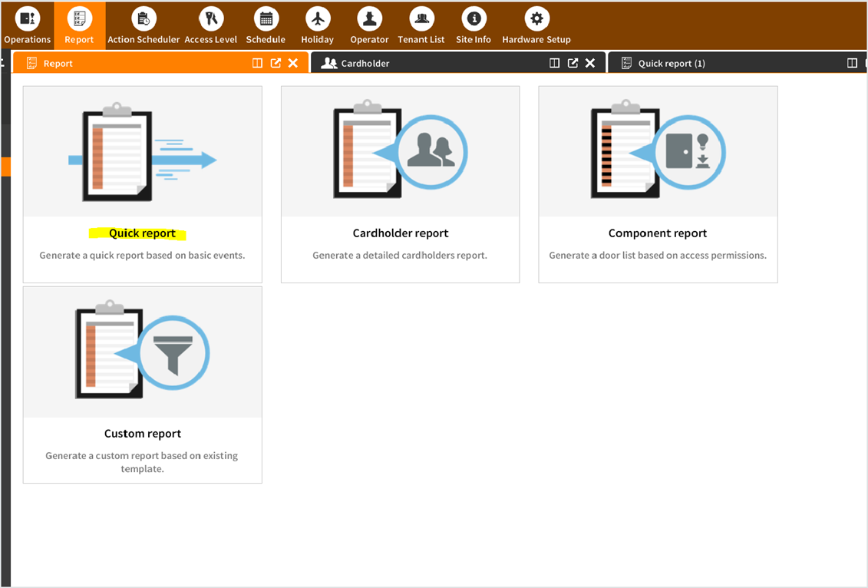Open the Tenant List icon

pyautogui.click(x=421, y=18)
